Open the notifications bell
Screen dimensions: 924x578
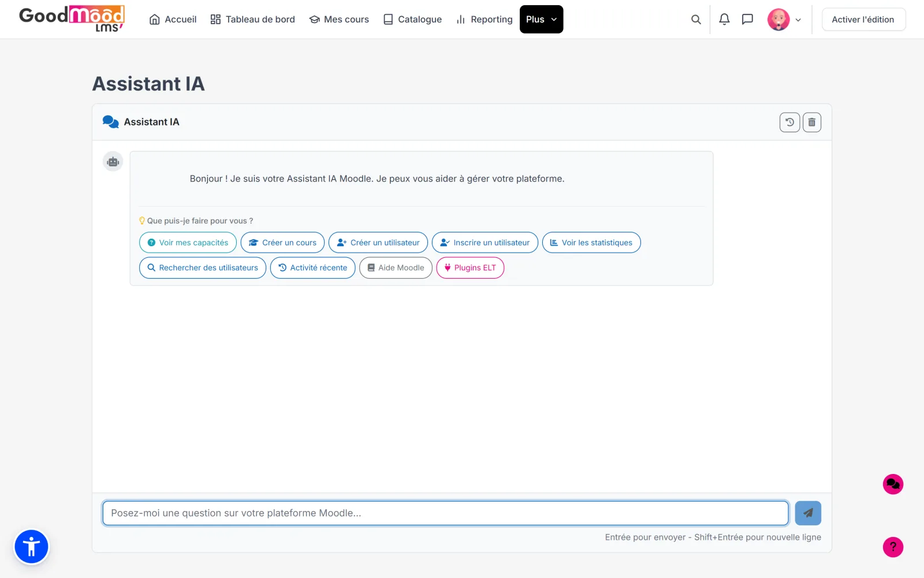pyautogui.click(x=724, y=20)
